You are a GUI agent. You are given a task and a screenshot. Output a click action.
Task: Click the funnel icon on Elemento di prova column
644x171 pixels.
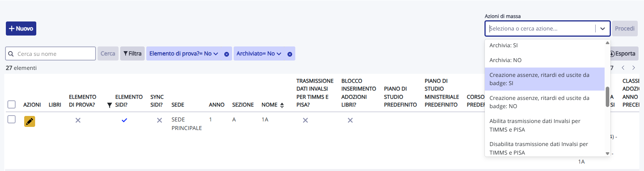(110, 105)
